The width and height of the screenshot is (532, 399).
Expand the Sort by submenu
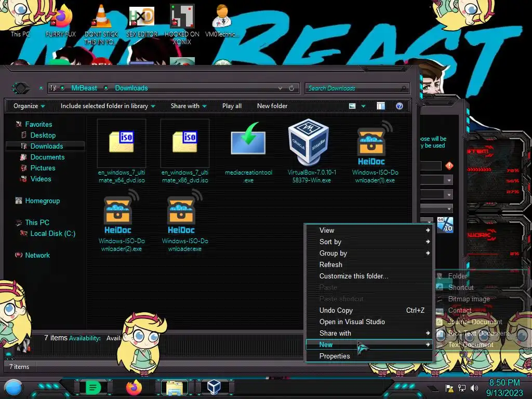coord(369,242)
